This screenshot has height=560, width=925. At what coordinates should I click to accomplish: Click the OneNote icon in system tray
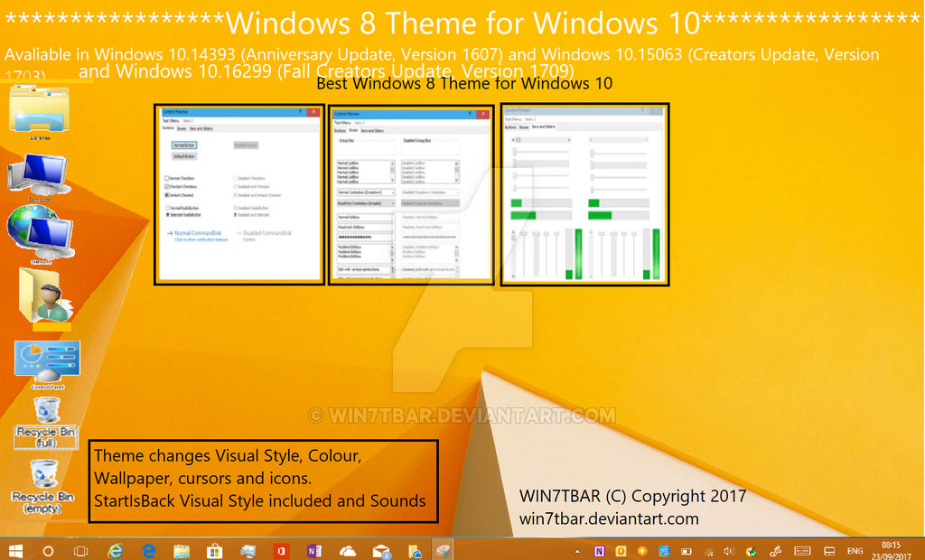(600, 551)
